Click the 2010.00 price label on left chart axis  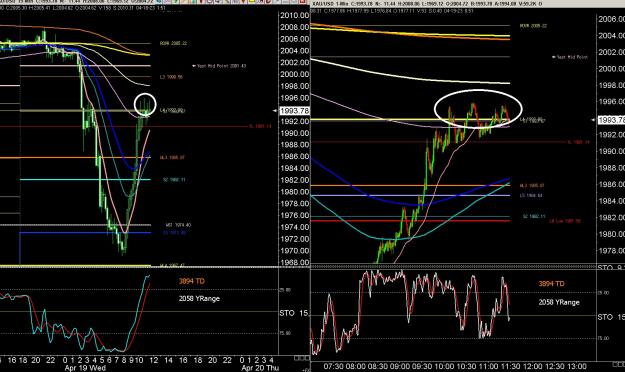[295, 16]
